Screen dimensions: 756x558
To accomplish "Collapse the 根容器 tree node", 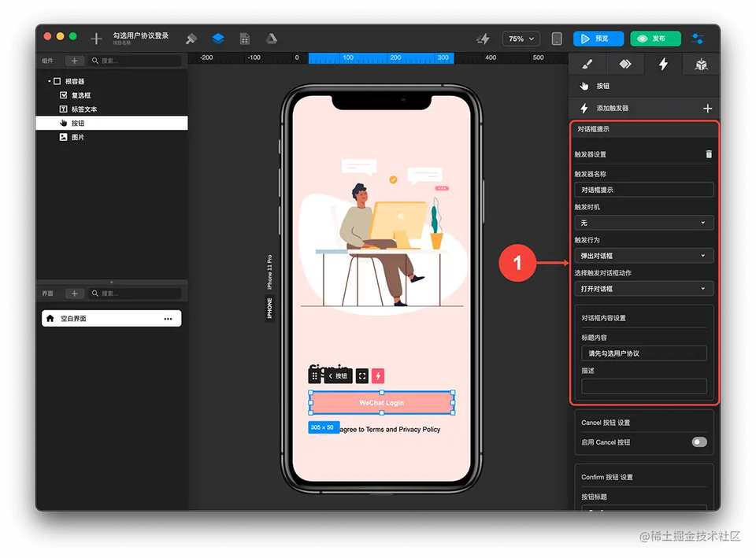I will click(49, 81).
